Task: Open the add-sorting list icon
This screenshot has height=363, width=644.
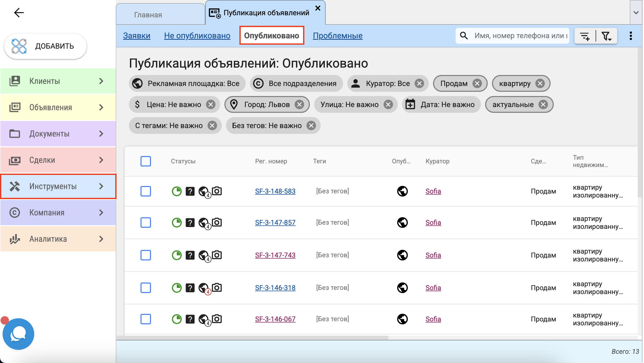Action: pyautogui.click(x=585, y=36)
